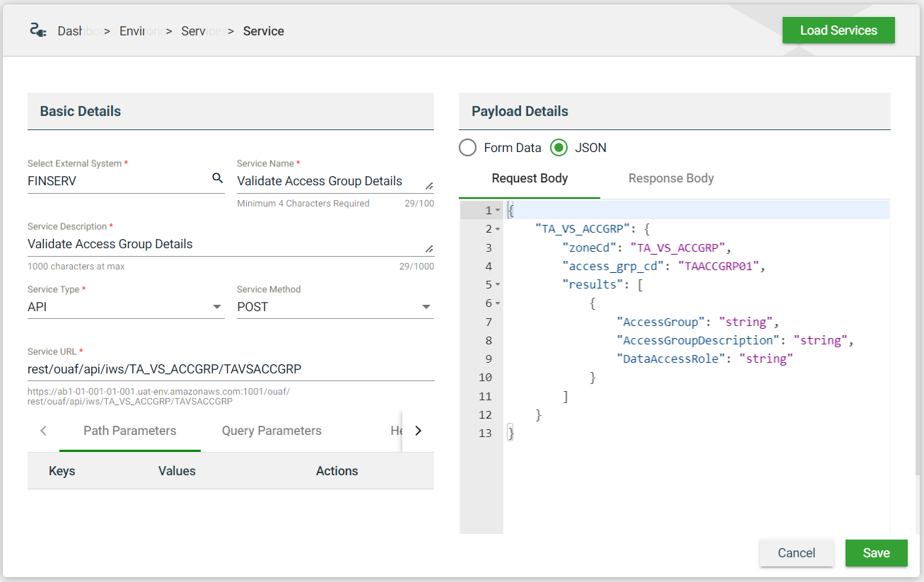This screenshot has width=924, height=582.
Task: Open the Service Type dropdown
Action: (x=217, y=307)
